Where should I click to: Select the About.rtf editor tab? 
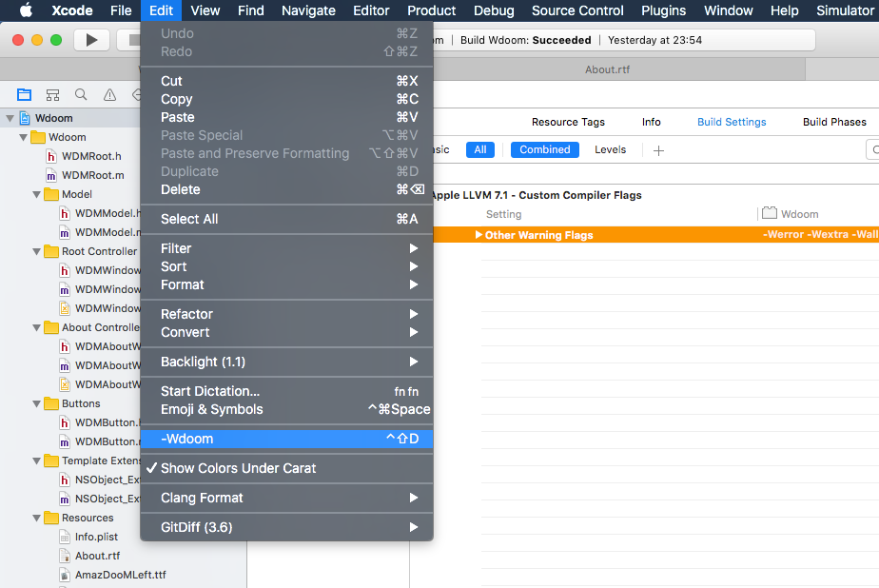[x=608, y=69]
